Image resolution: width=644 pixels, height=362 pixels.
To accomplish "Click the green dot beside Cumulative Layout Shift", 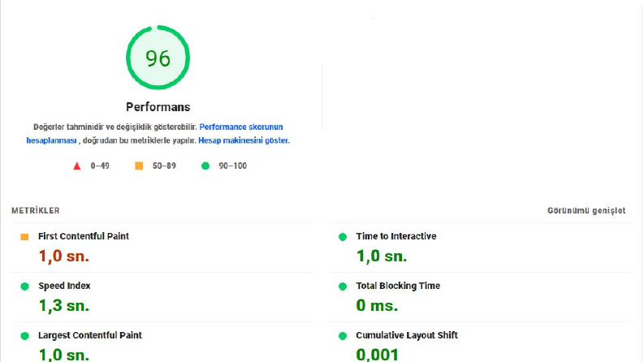I will [x=343, y=336].
